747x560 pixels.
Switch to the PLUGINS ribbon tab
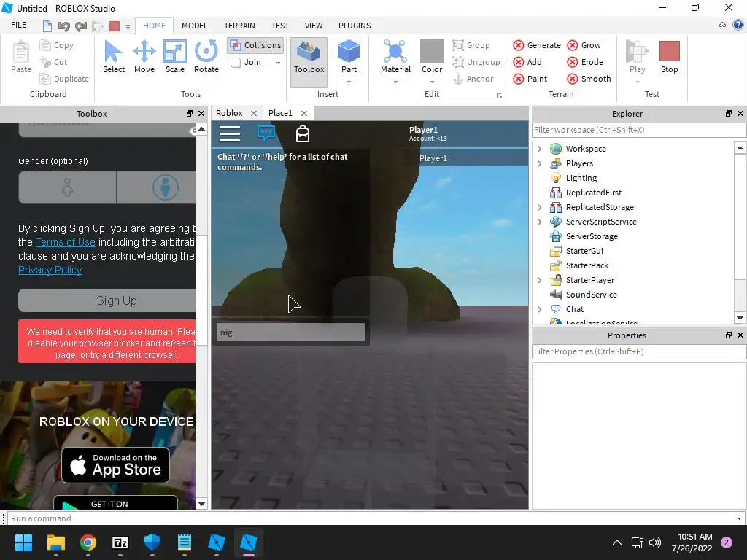(355, 26)
